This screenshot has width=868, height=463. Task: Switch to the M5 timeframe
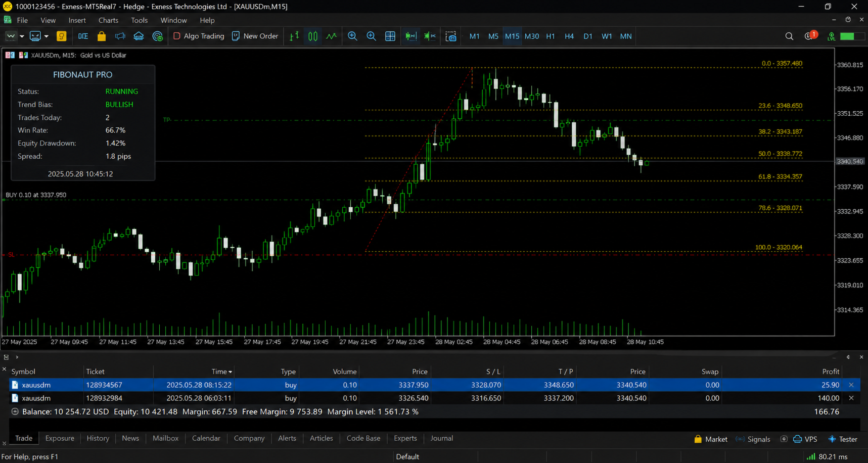493,36
